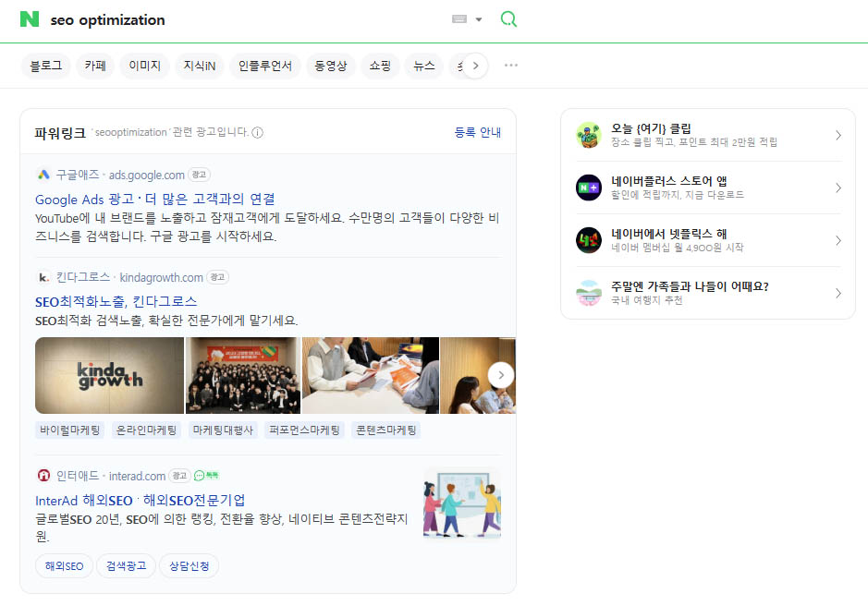The image size is (868, 606).
Task: Click the Google Ads favicon icon
Action: coord(43,175)
